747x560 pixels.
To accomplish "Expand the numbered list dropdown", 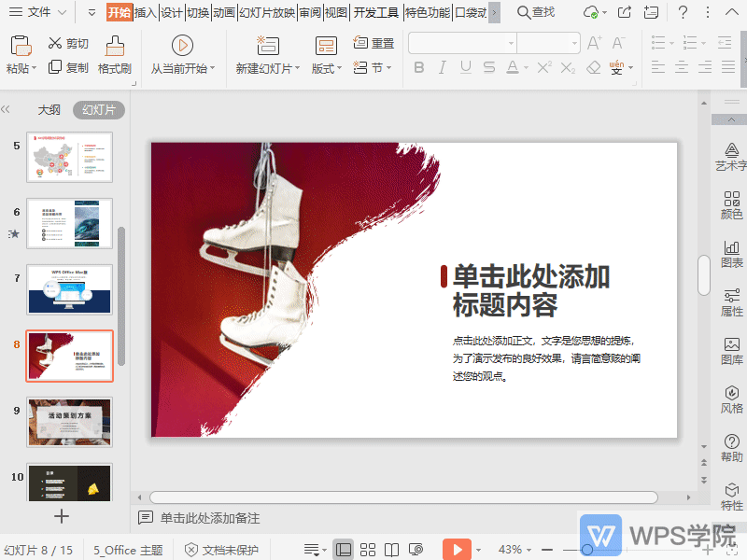I will 703,43.
